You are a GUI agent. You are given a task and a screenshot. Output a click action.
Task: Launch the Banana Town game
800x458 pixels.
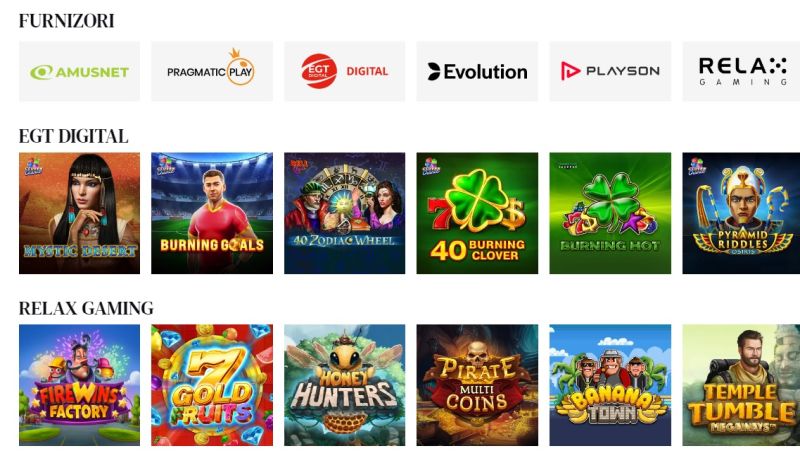[610, 385]
